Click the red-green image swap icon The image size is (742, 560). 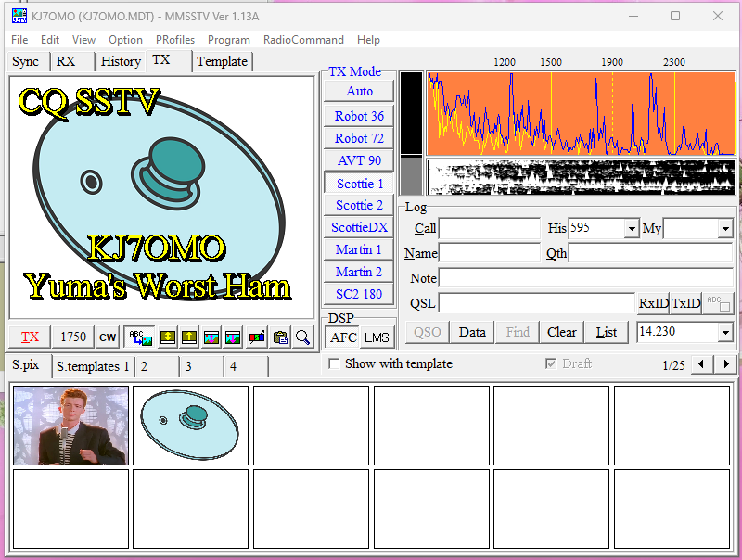click(256, 337)
